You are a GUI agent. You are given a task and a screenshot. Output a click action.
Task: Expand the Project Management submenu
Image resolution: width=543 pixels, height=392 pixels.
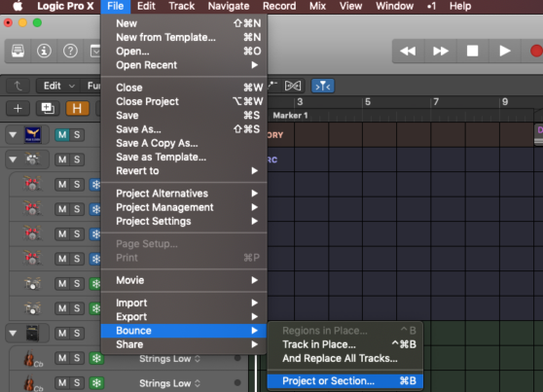pyautogui.click(x=184, y=207)
